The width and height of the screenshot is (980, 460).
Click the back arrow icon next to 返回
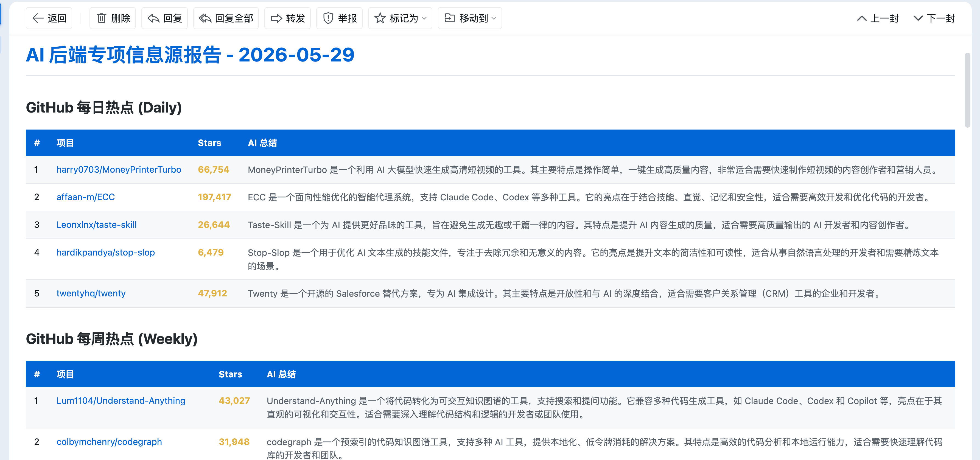tap(38, 18)
